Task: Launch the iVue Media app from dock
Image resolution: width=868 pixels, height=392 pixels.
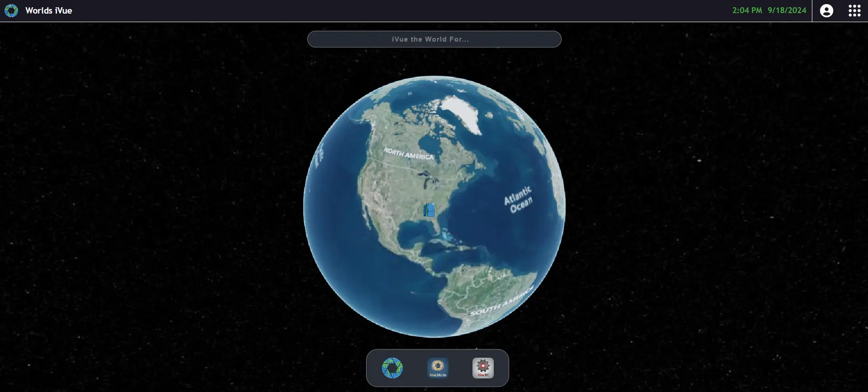Action: tap(438, 368)
